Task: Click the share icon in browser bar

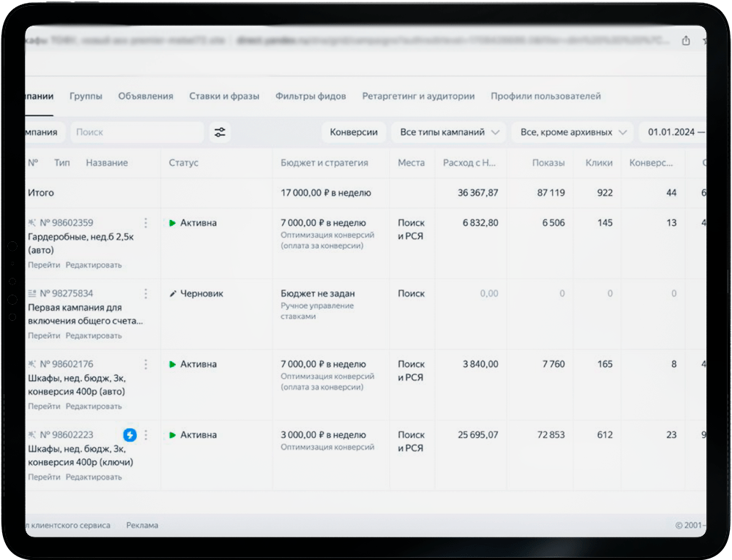Action: tap(685, 41)
